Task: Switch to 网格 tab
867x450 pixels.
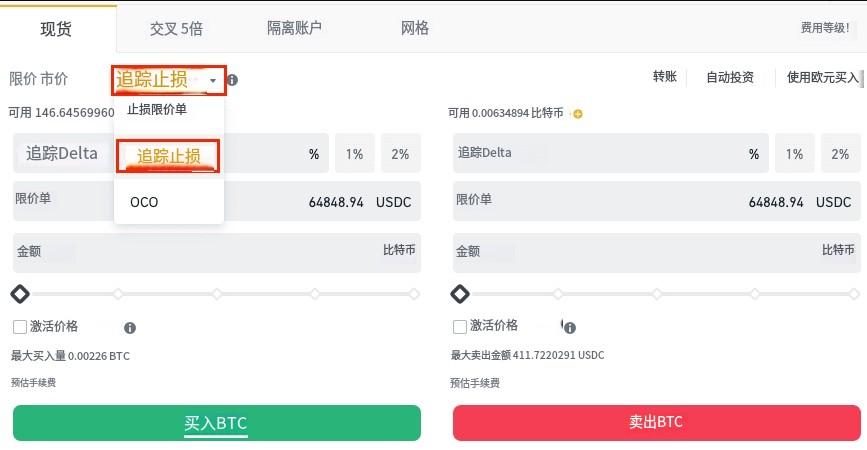Action: pyautogui.click(x=414, y=28)
